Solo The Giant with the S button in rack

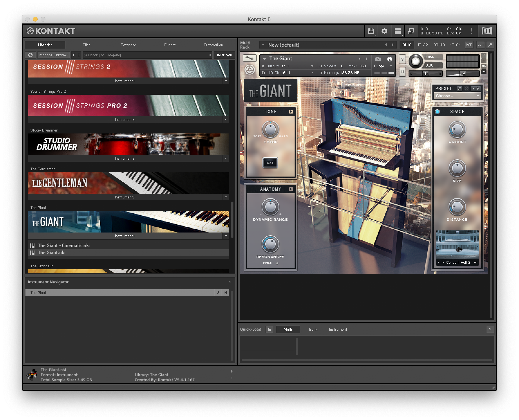click(x=402, y=59)
